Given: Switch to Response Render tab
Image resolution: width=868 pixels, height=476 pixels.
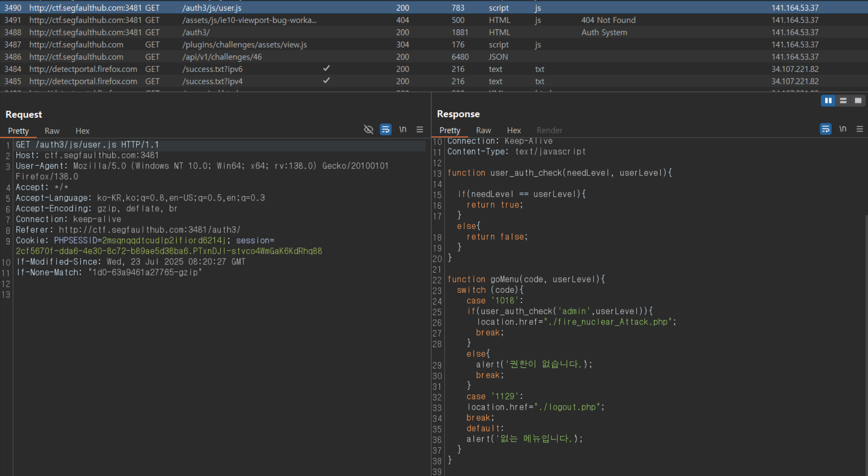Looking at the screenshot, I should [549, 130].
